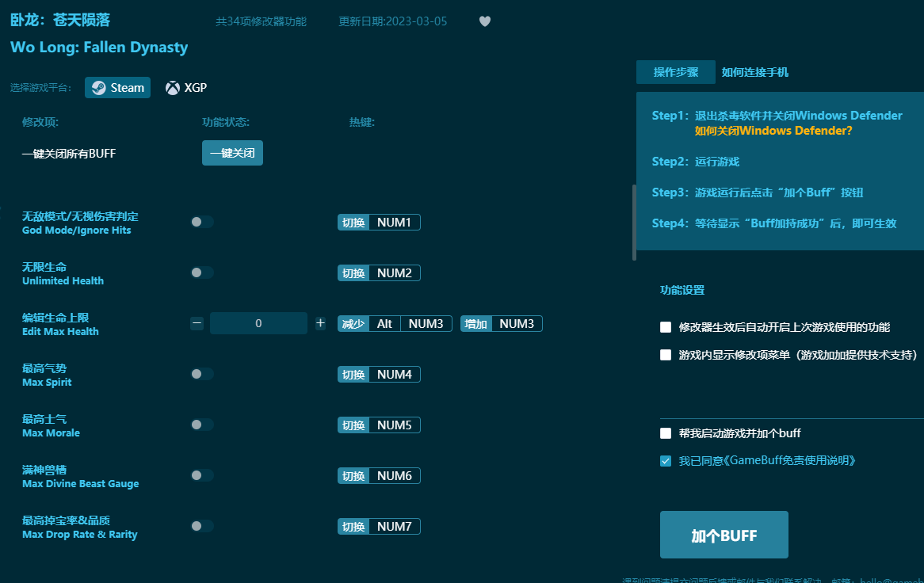924x583 pixels.
Task: Switch on Max Morale toggle
Action: pos(202,425)
